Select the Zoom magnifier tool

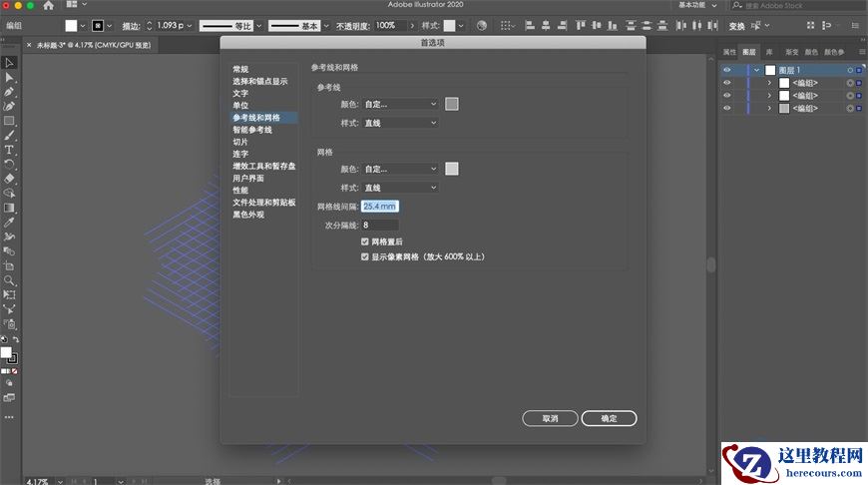(x=9, y=280)
